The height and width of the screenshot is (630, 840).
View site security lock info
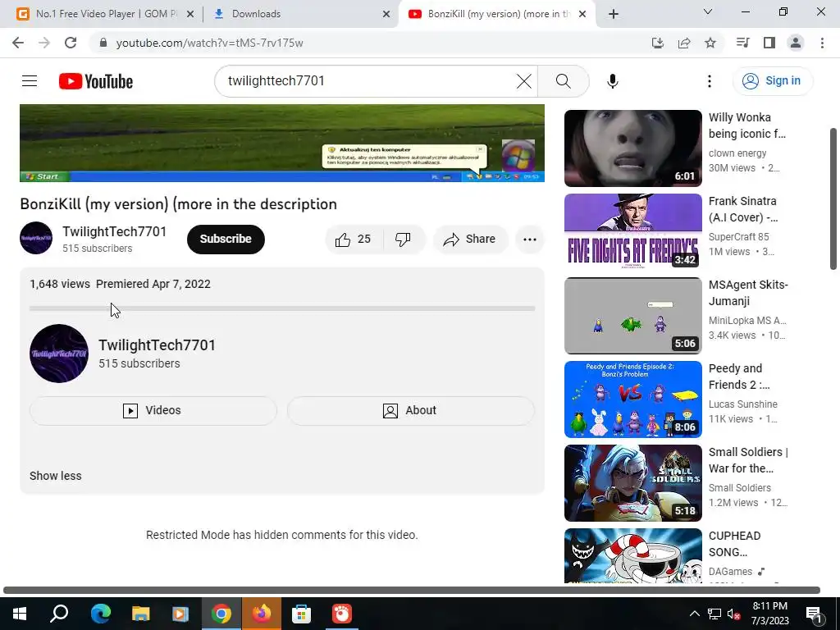(x=103, y=43)
